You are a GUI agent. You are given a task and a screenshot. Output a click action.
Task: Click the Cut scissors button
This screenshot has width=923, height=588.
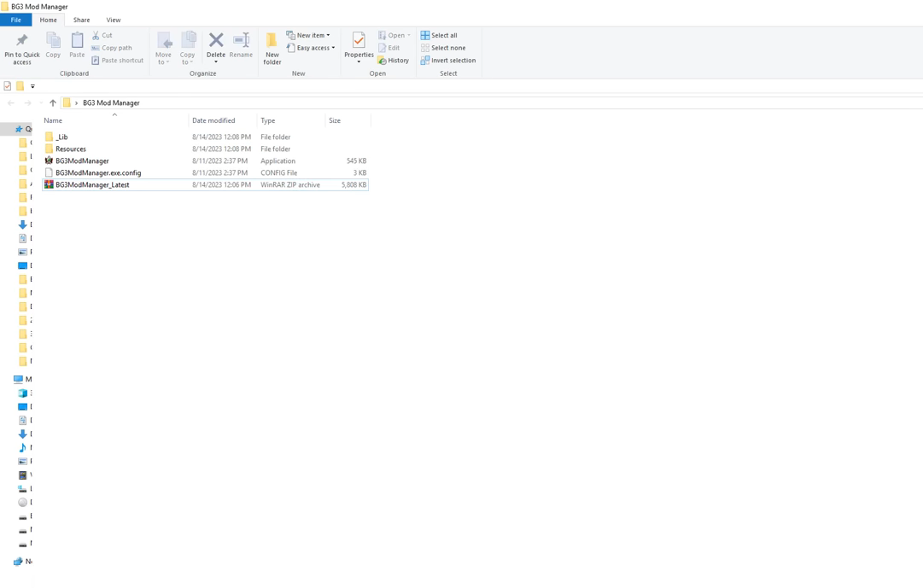(x=102, y=35)
